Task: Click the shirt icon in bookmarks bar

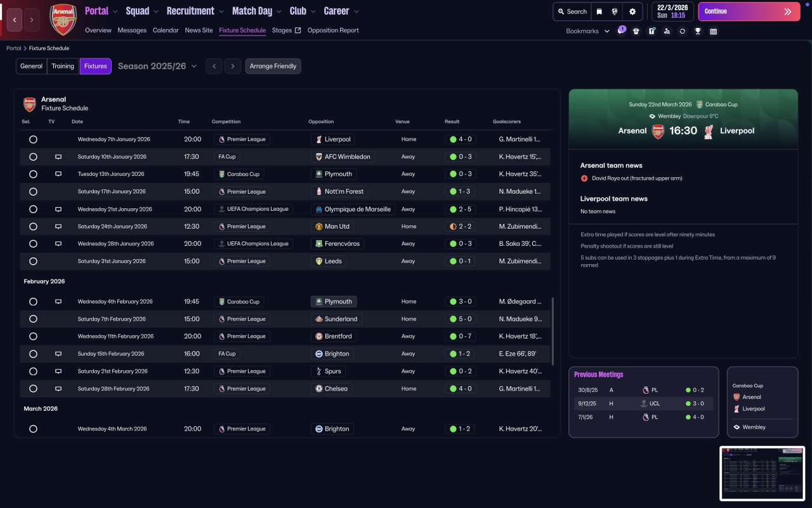Action: pos(636,31)
